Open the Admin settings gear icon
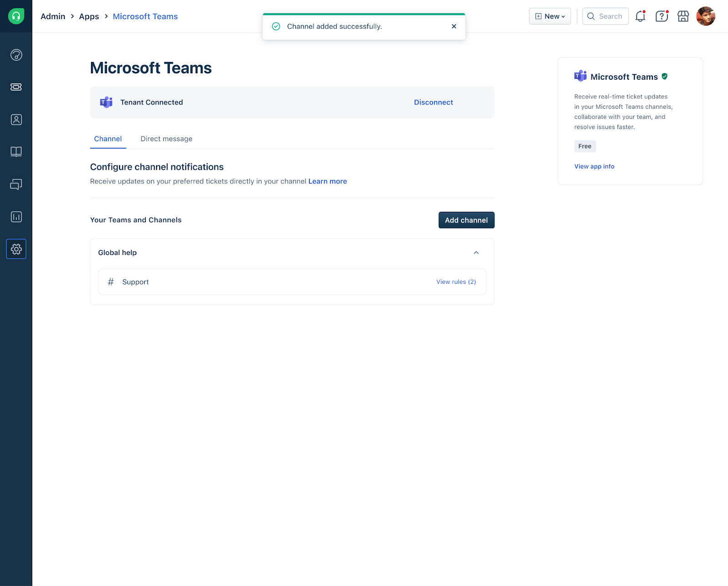 pyautogui.click(x=16, y=249)
